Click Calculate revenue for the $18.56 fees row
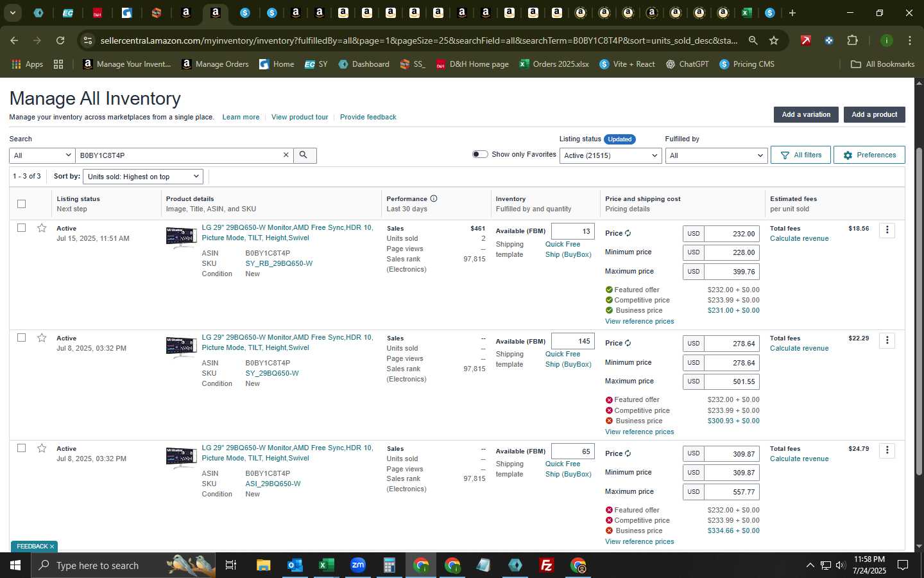Viewport: 924px width, 578px height. (x=799, y=238)
